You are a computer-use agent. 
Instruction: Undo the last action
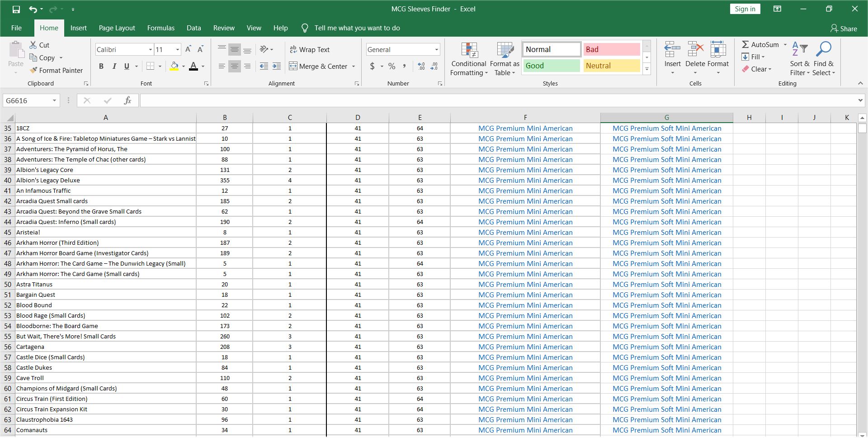[33, 9]
